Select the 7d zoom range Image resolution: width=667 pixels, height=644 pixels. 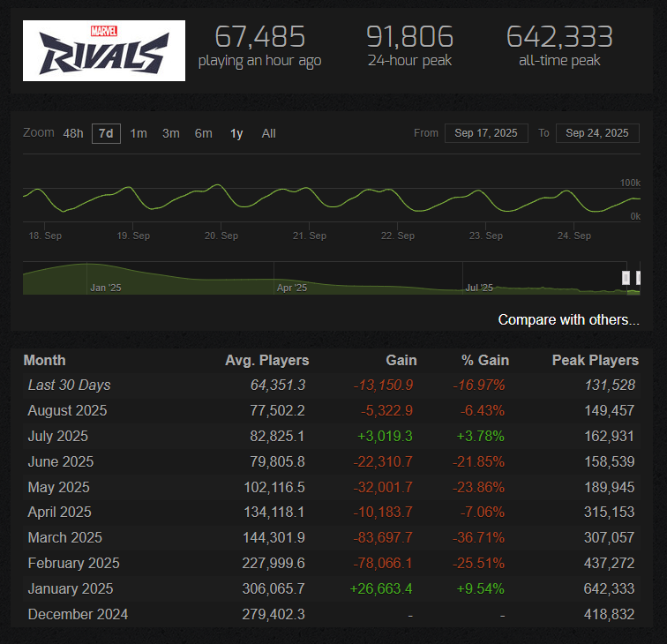106,133
